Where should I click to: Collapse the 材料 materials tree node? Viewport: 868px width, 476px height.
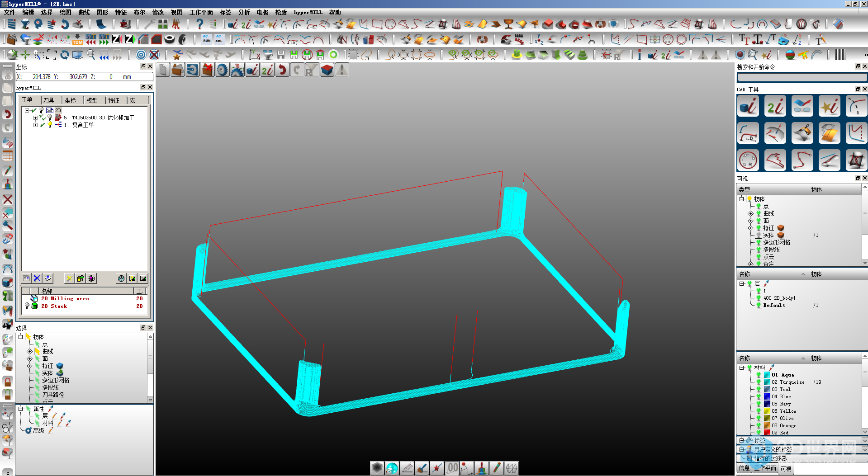pos(742,368)
